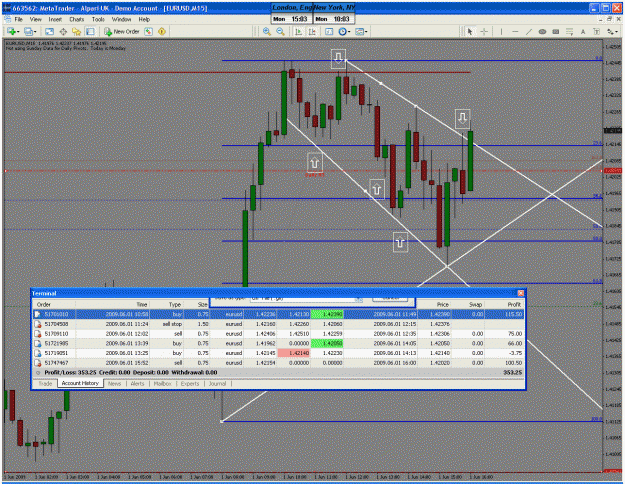
Task: Zoom out on the chart
Action: click(281, 31)
